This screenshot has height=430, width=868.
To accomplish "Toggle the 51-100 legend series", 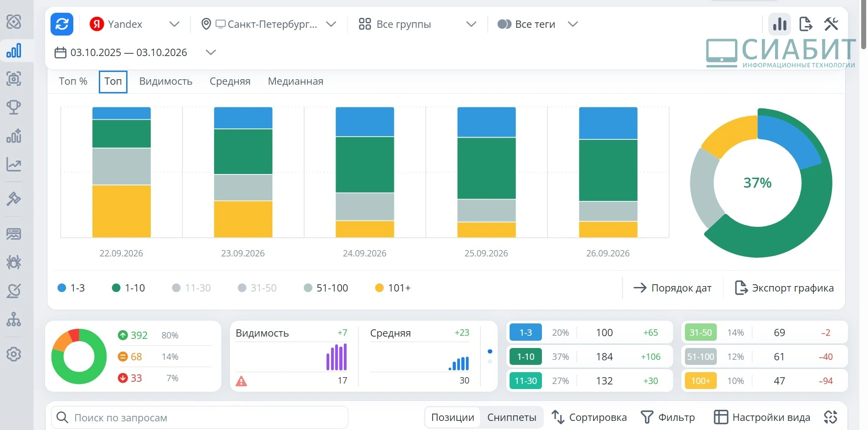I will point(326,288).
